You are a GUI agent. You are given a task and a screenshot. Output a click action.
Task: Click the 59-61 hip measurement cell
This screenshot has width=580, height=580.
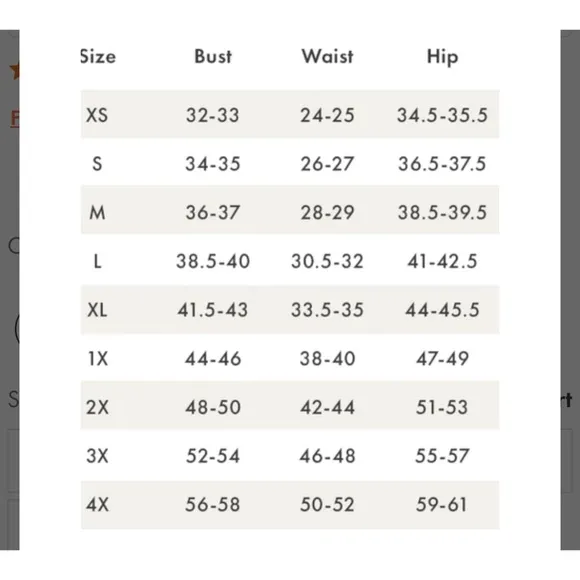pyautogui.click(x=442, y=505)
